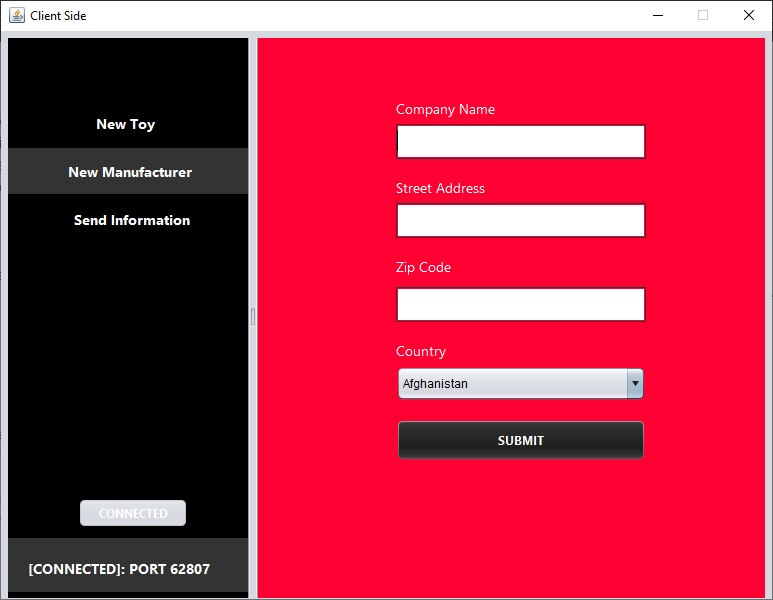Click the Java icon in title bar
The height and width of the screenshot is (600, 773).
coord(17,15)
